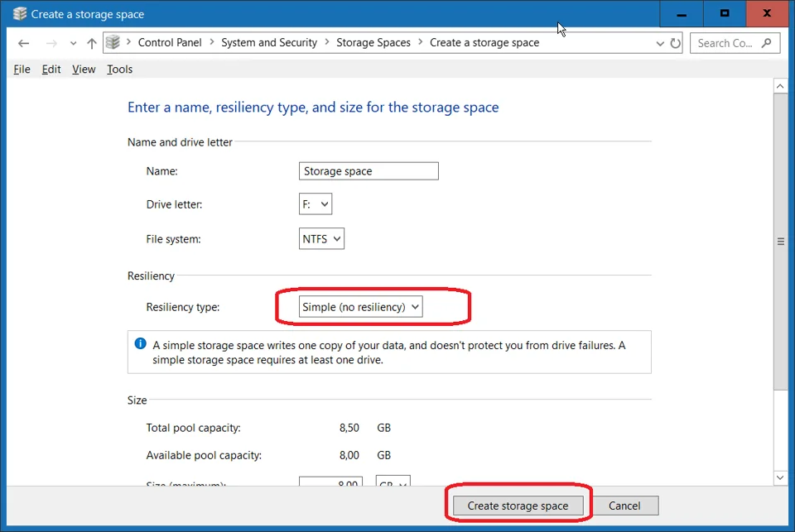This screenshot has width=795, height=532.
Task: Click the window title bar app icon
Action: 20,14
